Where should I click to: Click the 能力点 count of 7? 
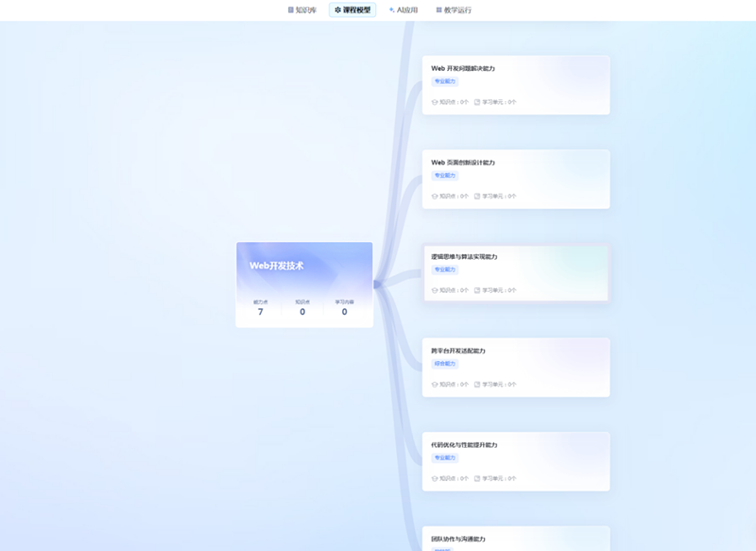click(x=261, y=312)
